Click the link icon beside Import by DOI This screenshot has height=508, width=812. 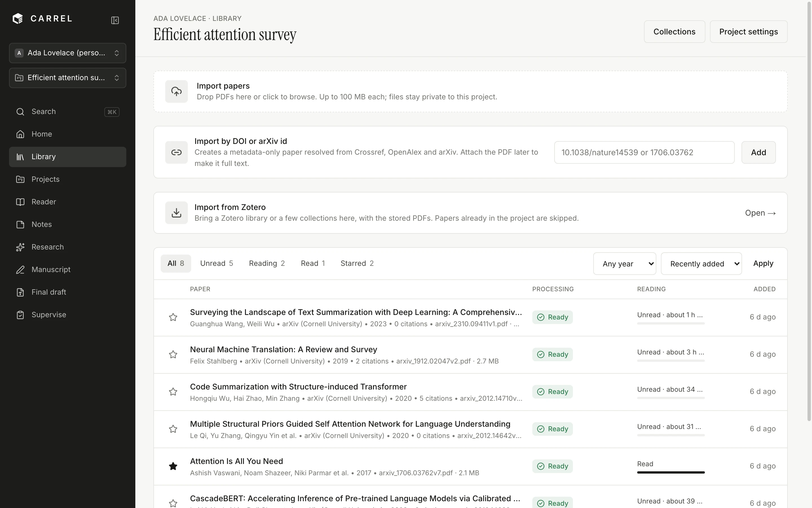click(x=176, y=152)
